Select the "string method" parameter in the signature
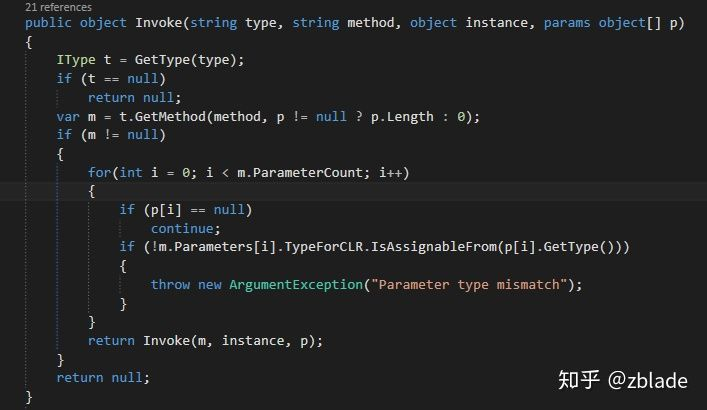Screen dimensions: 707x410 click(x=343, y=23)
